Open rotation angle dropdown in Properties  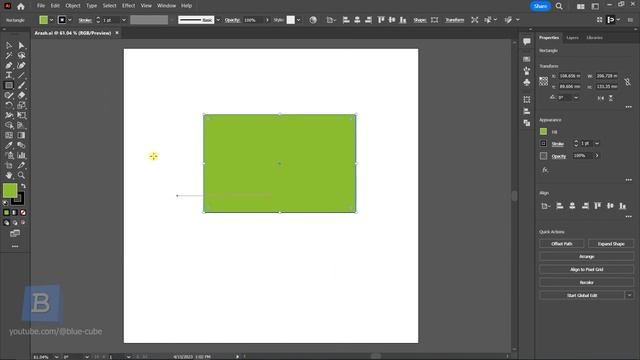[576, 98]
